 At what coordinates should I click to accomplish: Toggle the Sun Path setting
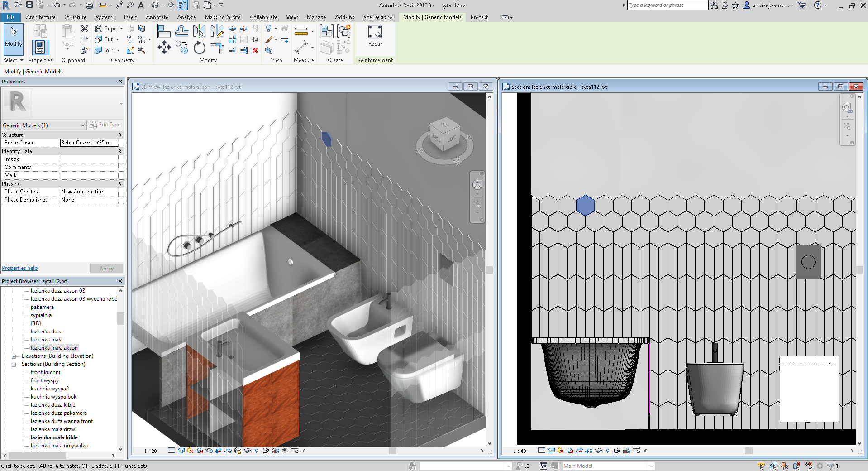tap(190, 451)
